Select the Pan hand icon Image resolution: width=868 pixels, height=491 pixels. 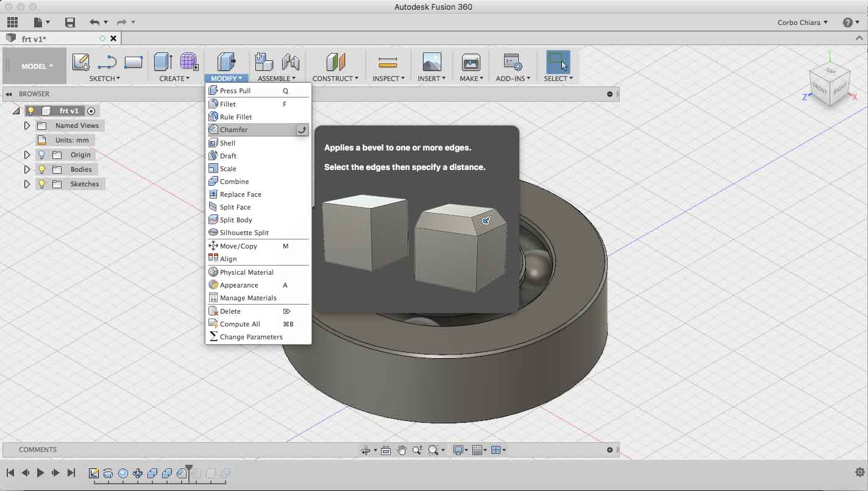coord(402,450)
